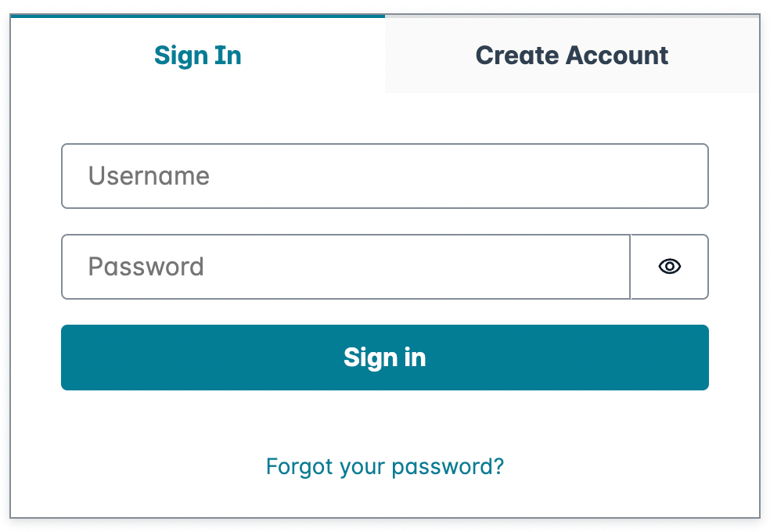Focus the Password input field

(x=346, y=267)
